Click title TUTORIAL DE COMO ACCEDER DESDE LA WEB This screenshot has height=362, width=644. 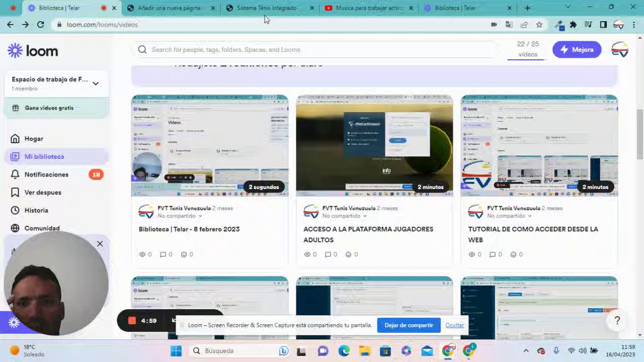coord(533,234)
